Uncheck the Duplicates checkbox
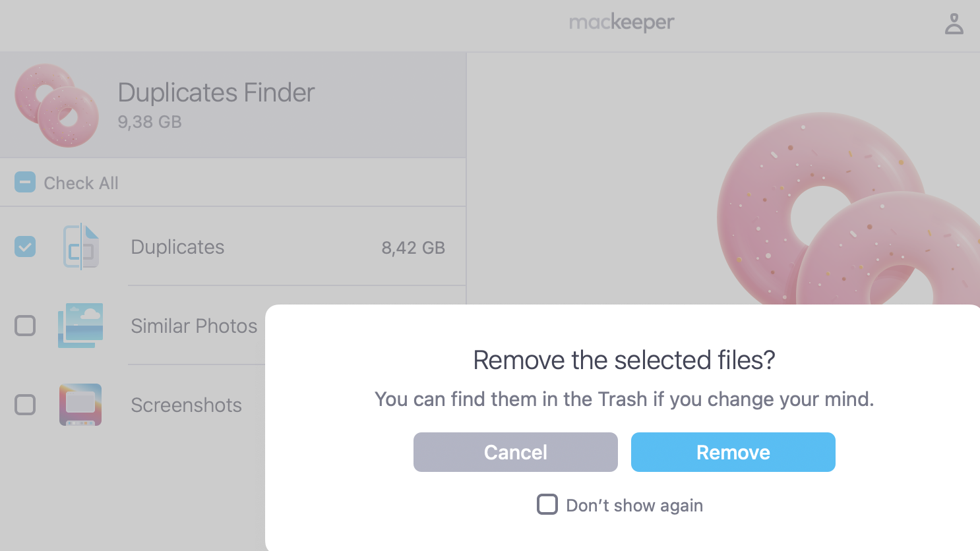The width and height of the screenshot is (980, 551). [x=24, y=246]
